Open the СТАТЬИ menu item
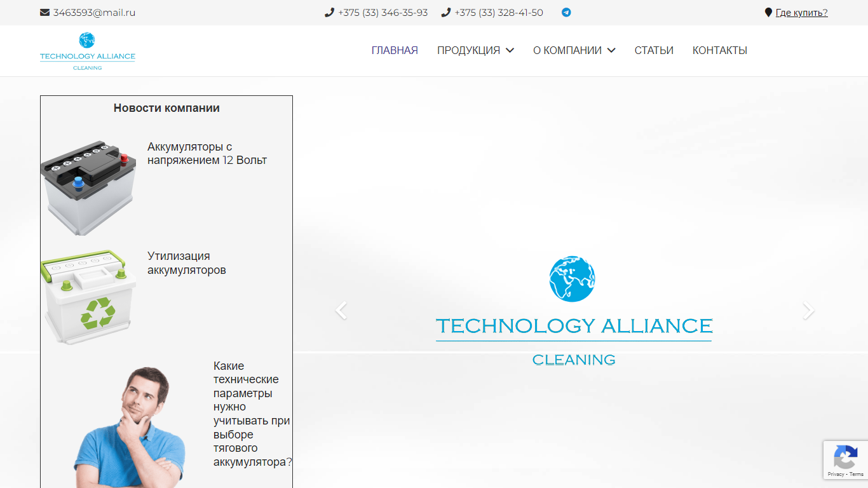The width and height of the screenshot is (868, 488). click(x=654, y=51)
